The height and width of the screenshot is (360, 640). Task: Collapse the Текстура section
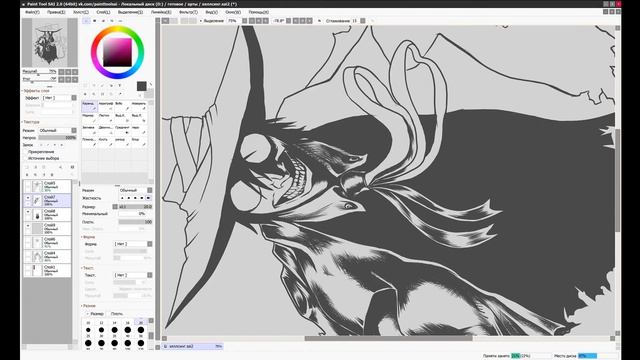pyautogui.click(x=30, y=122)
